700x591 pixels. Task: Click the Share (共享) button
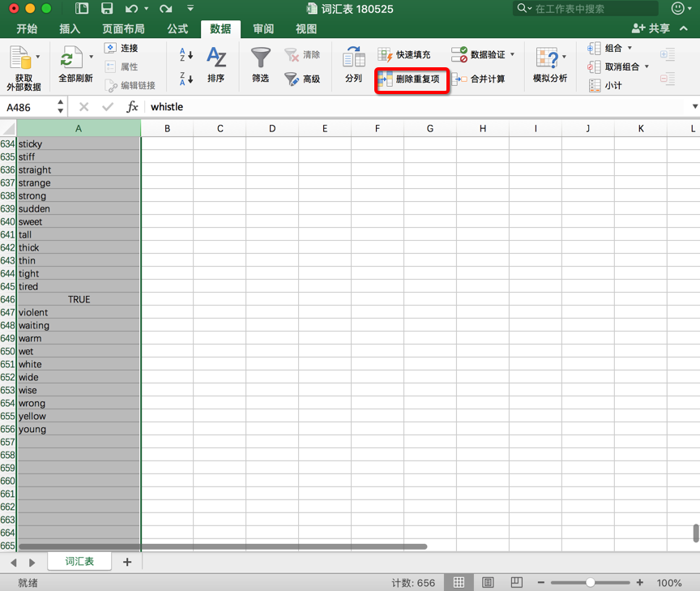pyautogui.click(x=651, y=28)
